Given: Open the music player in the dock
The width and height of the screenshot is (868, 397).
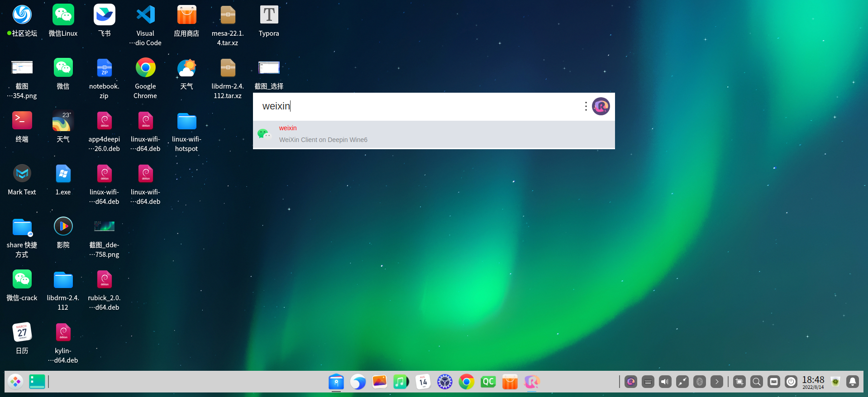Looking at the screenshot, I should [x=401, y=382].
